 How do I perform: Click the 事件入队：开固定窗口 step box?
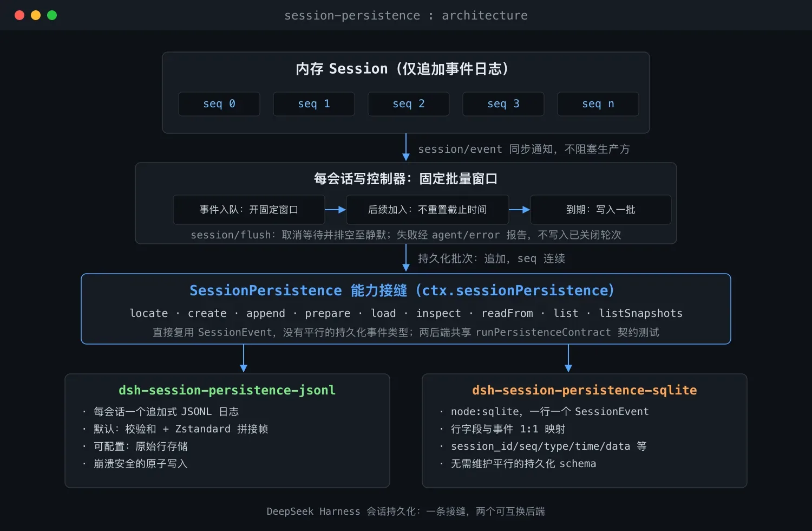[249, 210]
